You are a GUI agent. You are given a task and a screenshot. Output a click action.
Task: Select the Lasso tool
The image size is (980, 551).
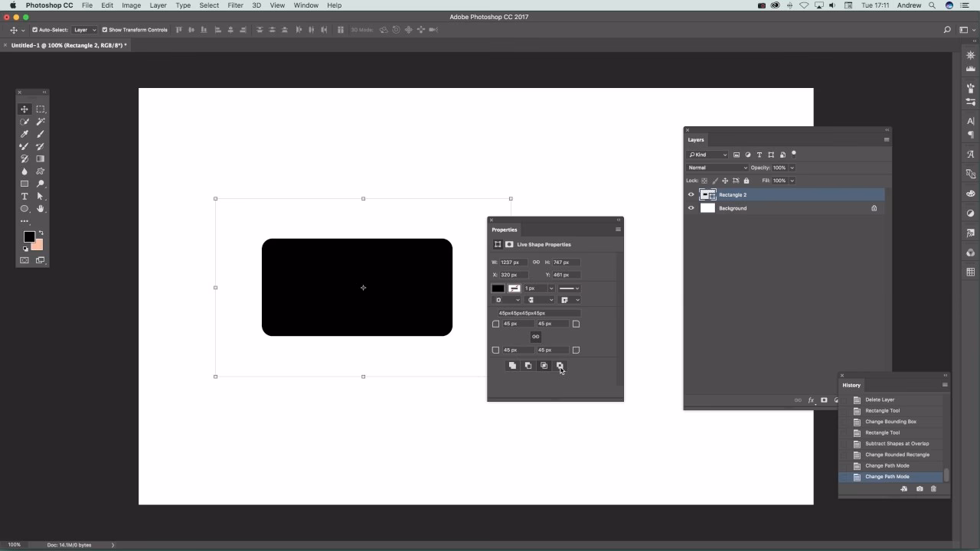[x=24, y=122]
